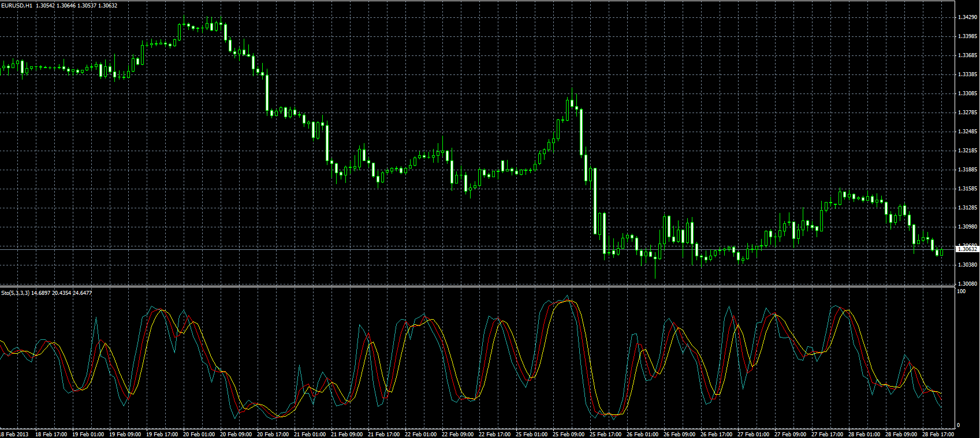Image resolution: width=980 pixels, height=438 pixels.
Task: Click the 25 Feb 01:00 time label
Action: 532,435
